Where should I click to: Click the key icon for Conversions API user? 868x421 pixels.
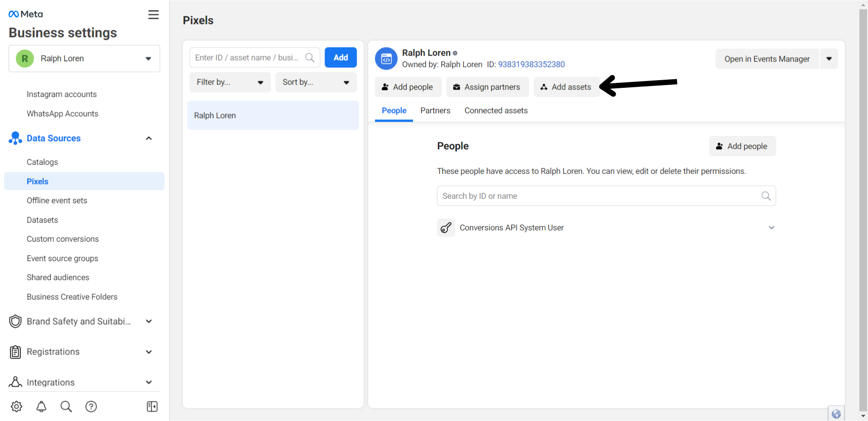pyautogui.click(x=446, y=228)
